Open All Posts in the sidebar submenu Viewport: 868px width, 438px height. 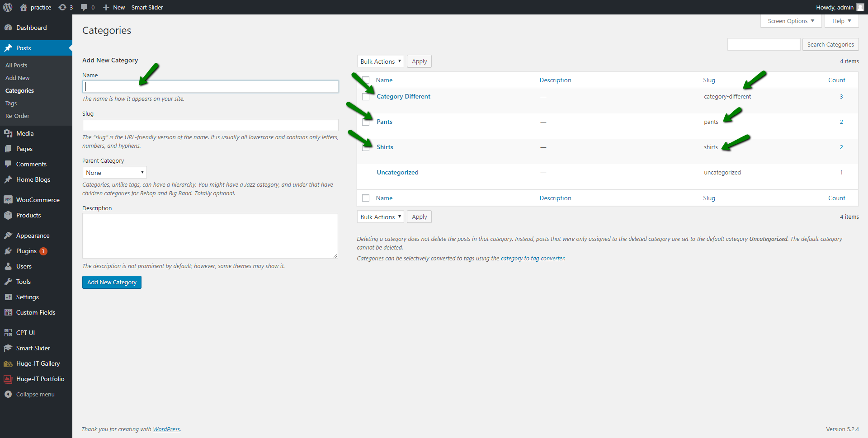(x=16, y=65)
